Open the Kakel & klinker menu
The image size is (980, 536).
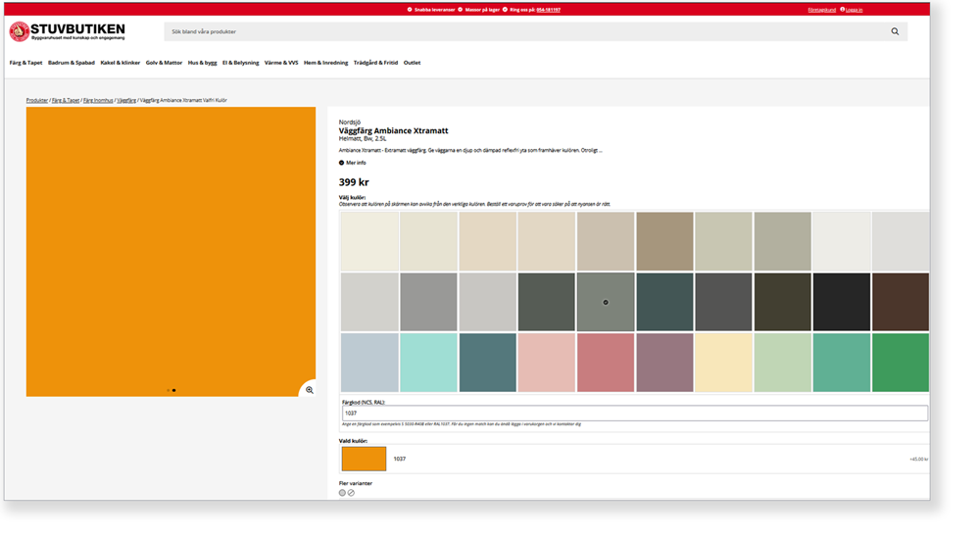[120, 63]
